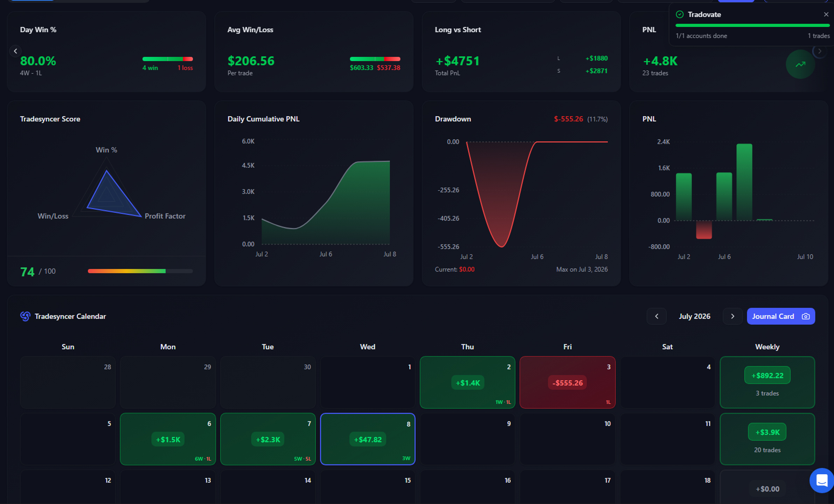Click the red negative bar in PNL chart

point(704,230)
